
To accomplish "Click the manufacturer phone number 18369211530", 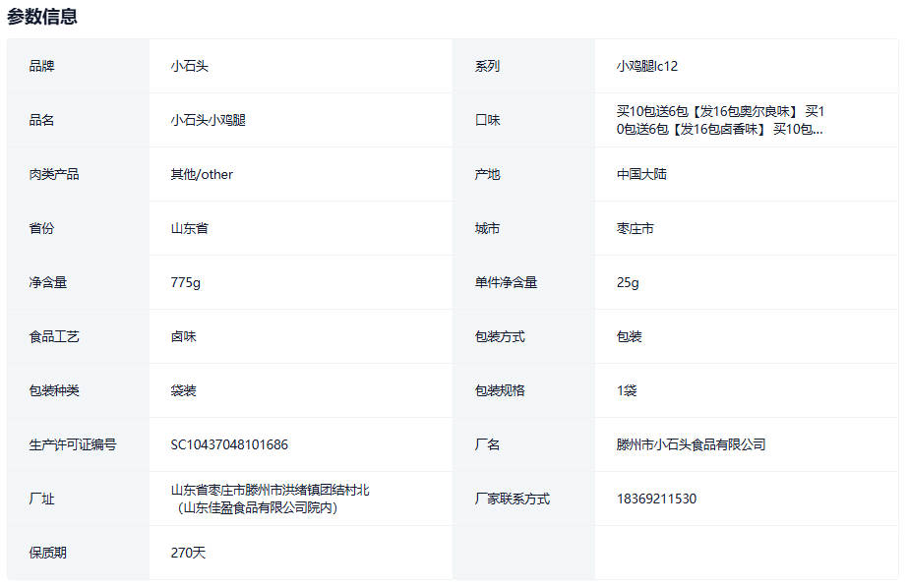I will tap(656, 499).
